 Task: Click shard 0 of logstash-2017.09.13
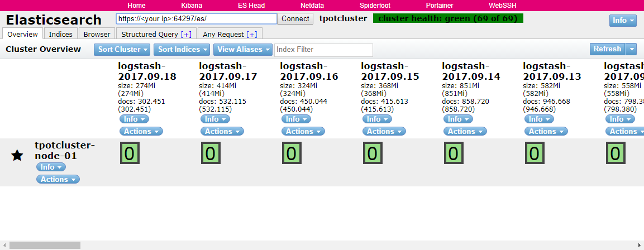pyautogui.click(x=534, y=153)
